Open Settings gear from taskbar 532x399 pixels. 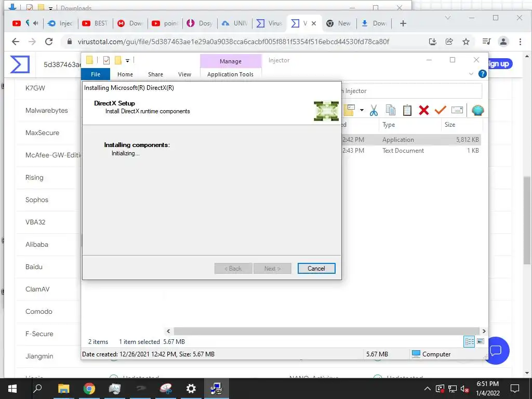[x=191, y=389]
